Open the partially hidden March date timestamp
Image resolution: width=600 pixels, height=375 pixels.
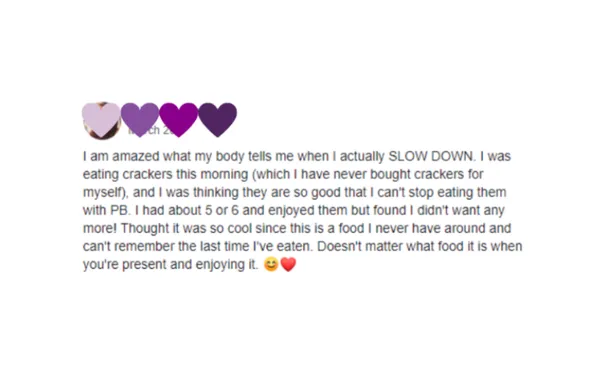pos(150,130)
